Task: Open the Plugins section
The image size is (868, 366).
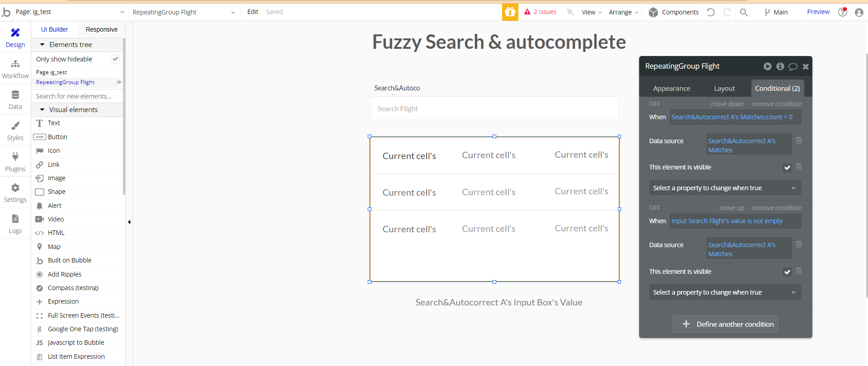Action: click(x=15, y=162)
